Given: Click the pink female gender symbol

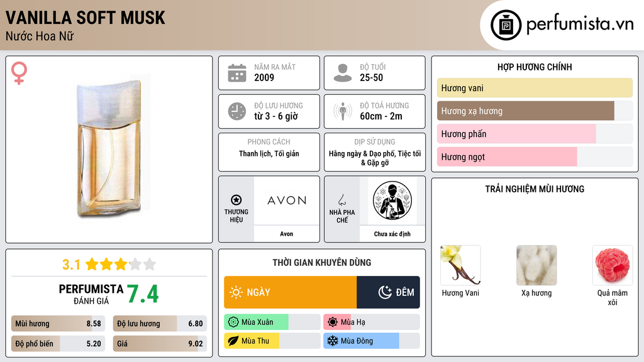Looking at the screenshot, I should [19, 73].
